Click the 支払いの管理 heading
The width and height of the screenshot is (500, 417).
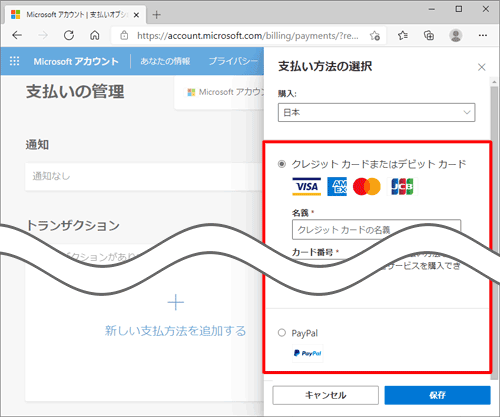pyautogui.click(x=75, y=92)
